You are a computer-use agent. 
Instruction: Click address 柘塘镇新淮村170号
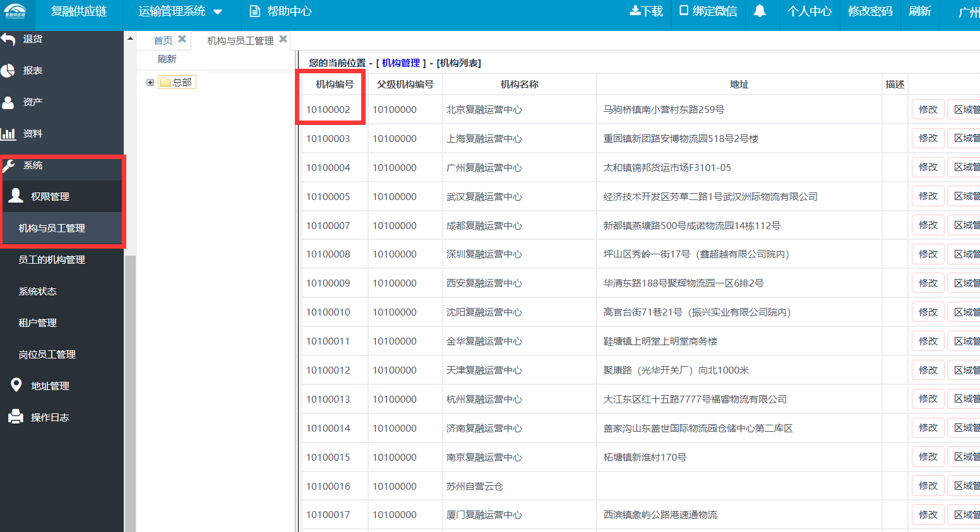645,458
